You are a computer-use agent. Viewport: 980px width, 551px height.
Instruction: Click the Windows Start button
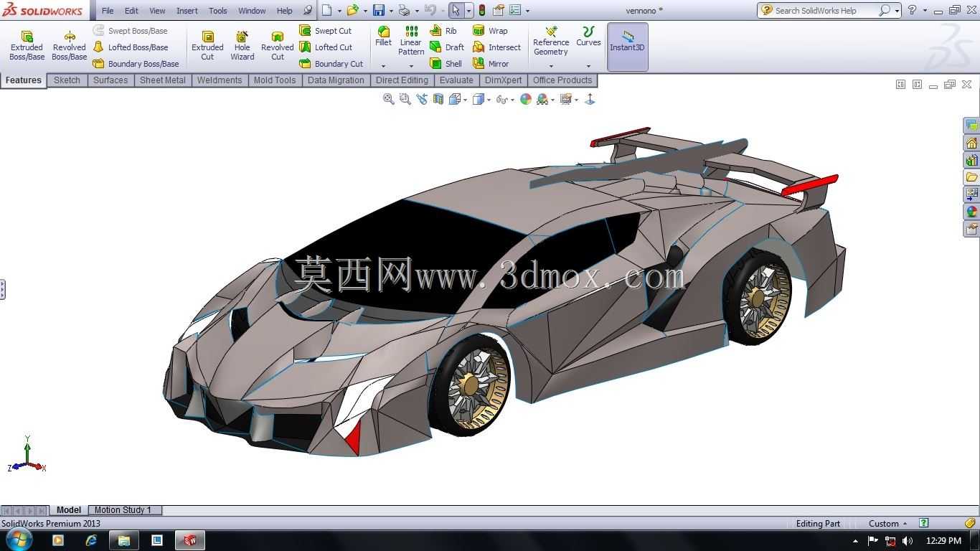point(19,540)
